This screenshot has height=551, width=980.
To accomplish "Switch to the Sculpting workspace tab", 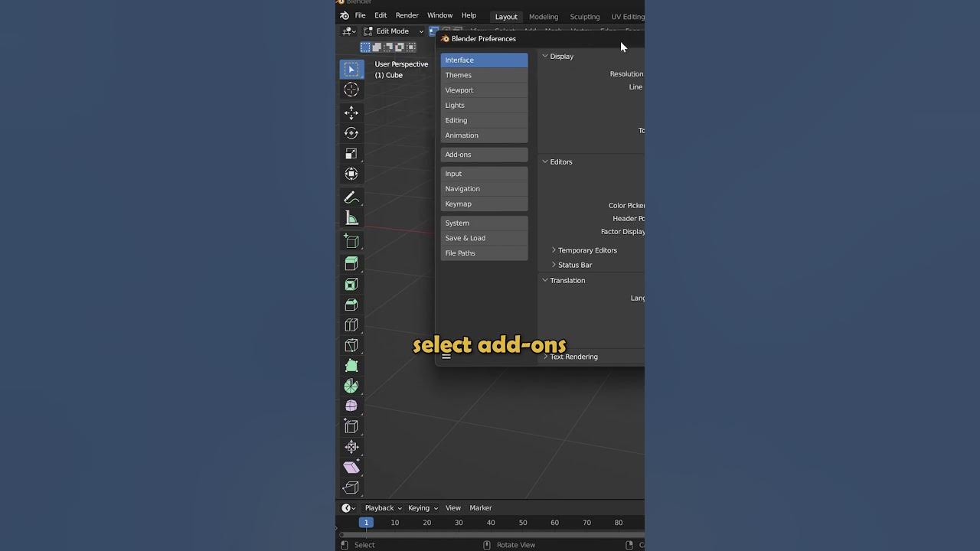I will (x=585, y=17).
